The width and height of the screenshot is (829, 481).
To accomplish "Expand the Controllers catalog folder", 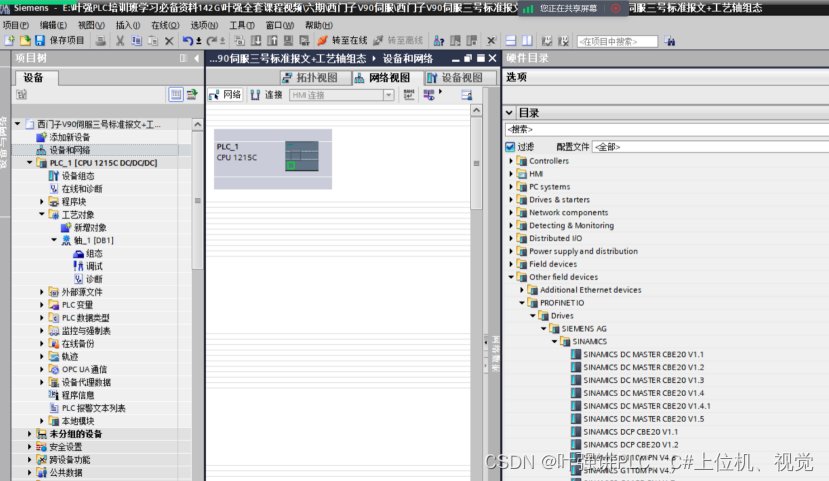I will click(511, 161).
